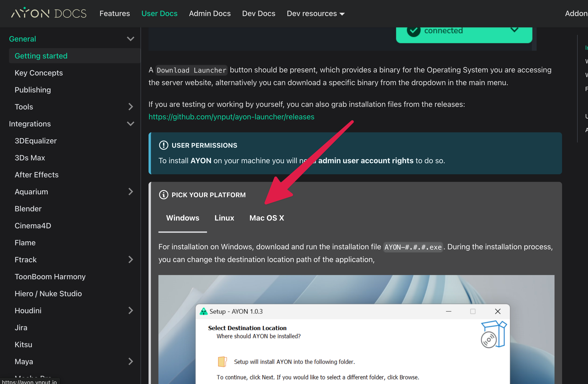Image resolution: width=588 pixels, height=384 pixels.
Task: Switch to the Mac OS X tab
Action: coord(267,218)
